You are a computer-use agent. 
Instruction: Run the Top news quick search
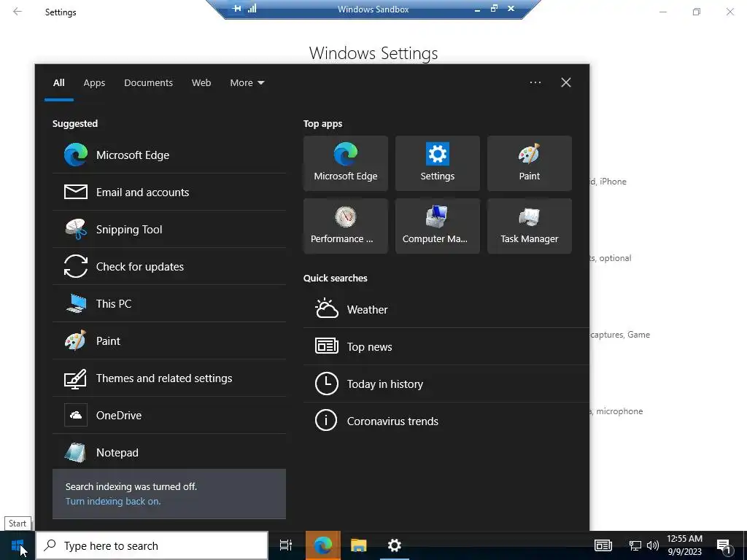point(446,346)
